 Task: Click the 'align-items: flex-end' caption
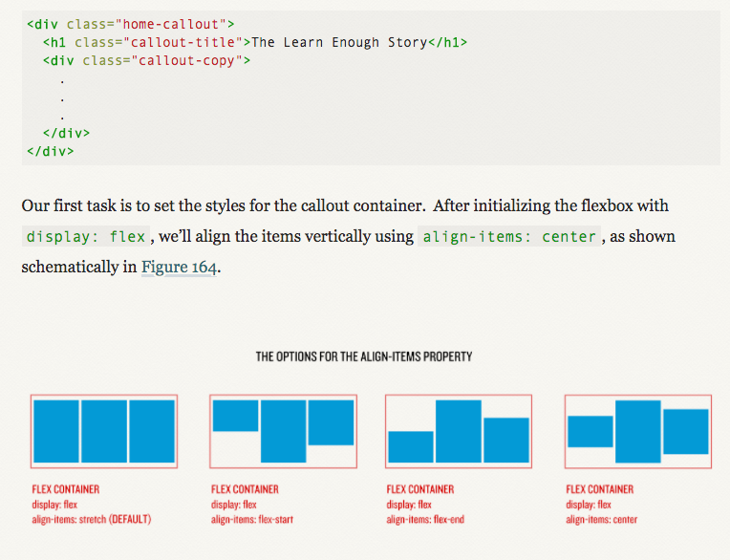tap(425, 519)
